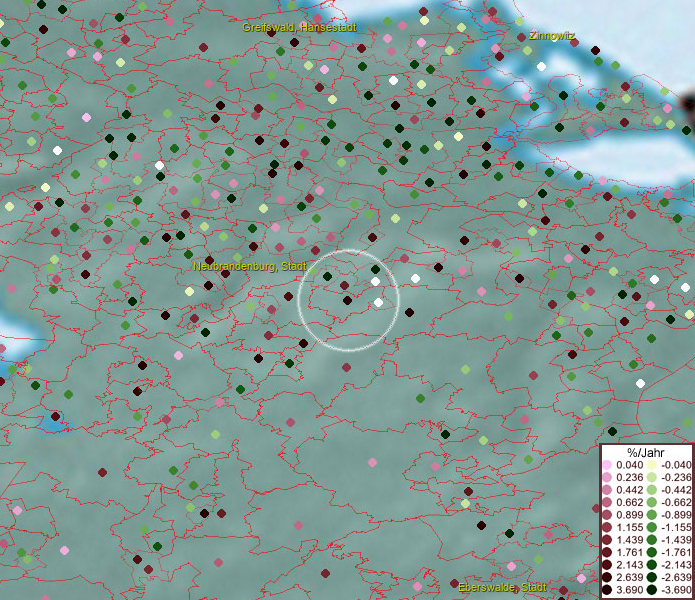Select the -1.439 legend text
Screen dimensions: 695x600
point(676,540)
